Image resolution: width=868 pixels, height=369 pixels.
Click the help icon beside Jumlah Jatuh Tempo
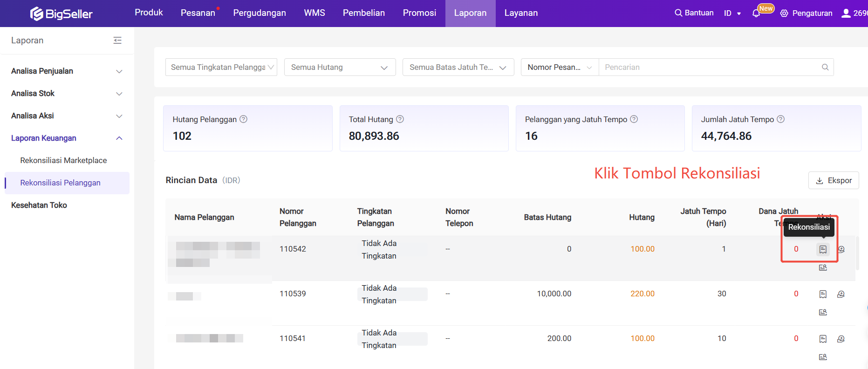(x=781, y=119)
